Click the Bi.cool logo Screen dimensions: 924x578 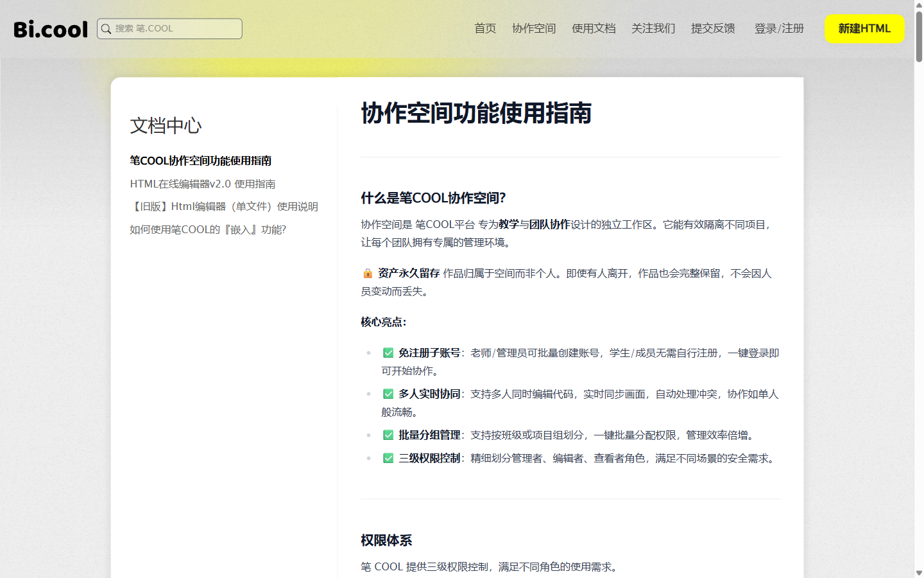pyautogui.click(x=51, y=29)
